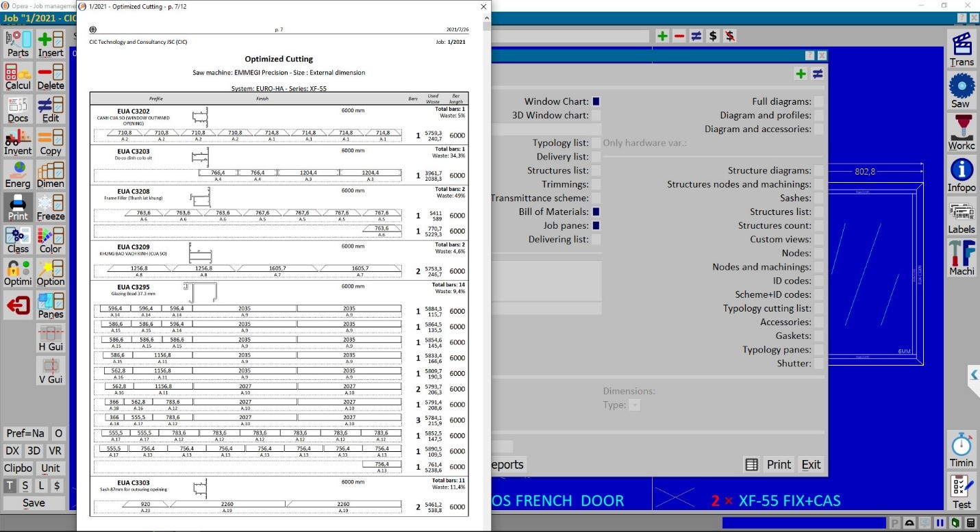Open the Infopo information icon
Viewport: 980px width, 532px height.
point(961,174)
